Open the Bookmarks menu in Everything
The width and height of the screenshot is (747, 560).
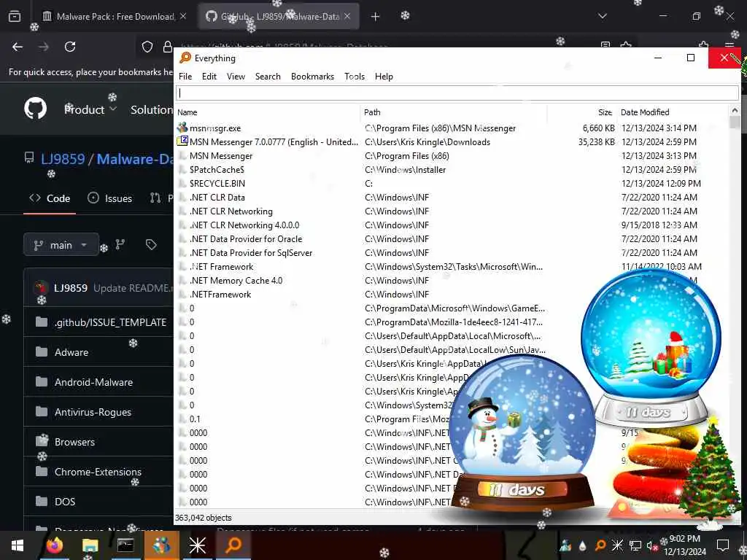312,77
